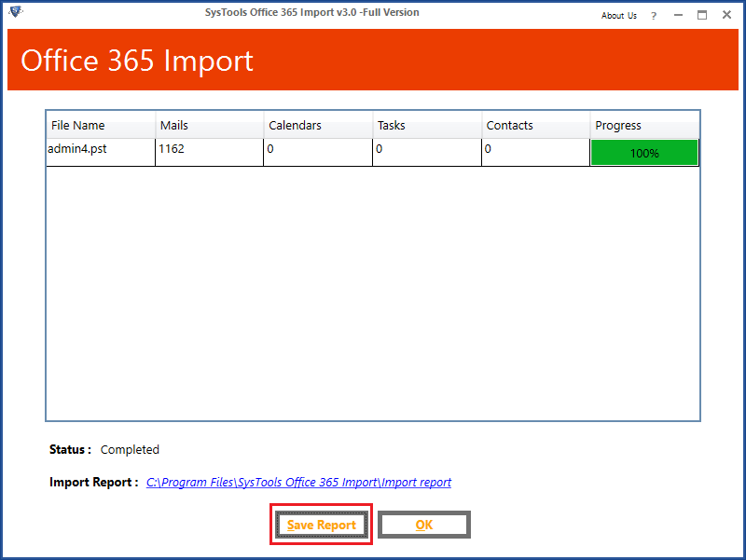Image resolution: width=746 pixels, height=560 pixels.
Task: Click the Office 365 Import banner title
Action: [137, 61]
